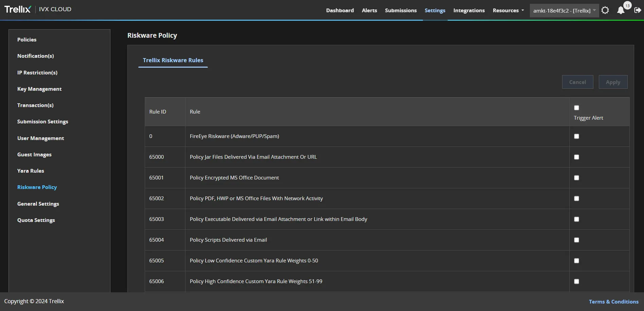Open the Integrations menu item
The width and height of the screenshot is (644, 311).
(469, 11)
